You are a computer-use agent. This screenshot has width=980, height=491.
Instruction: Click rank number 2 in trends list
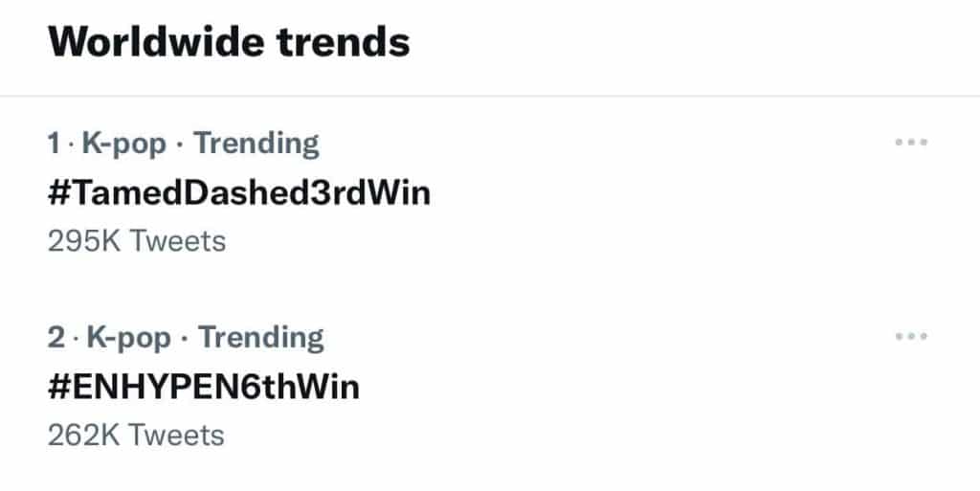[55, 337]
